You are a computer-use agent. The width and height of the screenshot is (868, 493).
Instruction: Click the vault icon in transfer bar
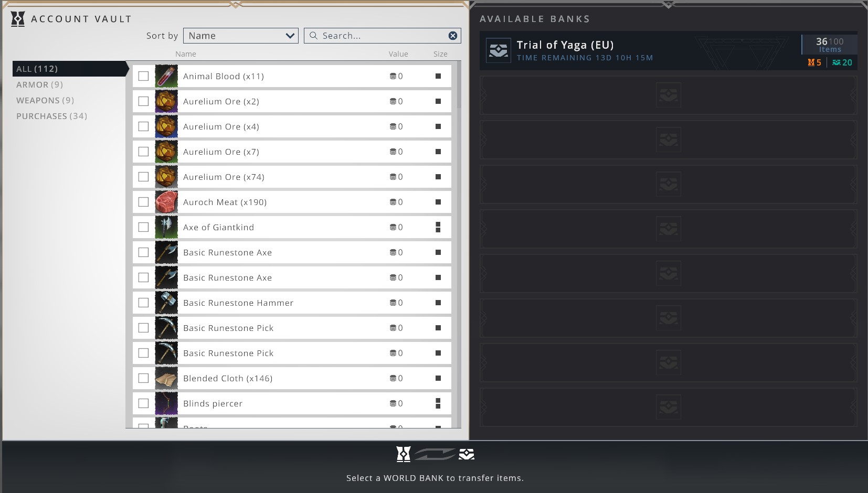click(x=403, y=454)
